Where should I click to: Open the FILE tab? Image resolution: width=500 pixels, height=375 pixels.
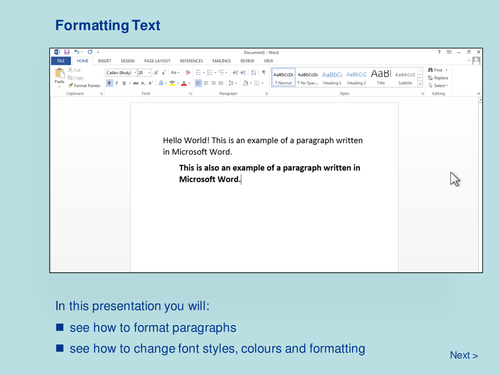(x=61, y=61)
